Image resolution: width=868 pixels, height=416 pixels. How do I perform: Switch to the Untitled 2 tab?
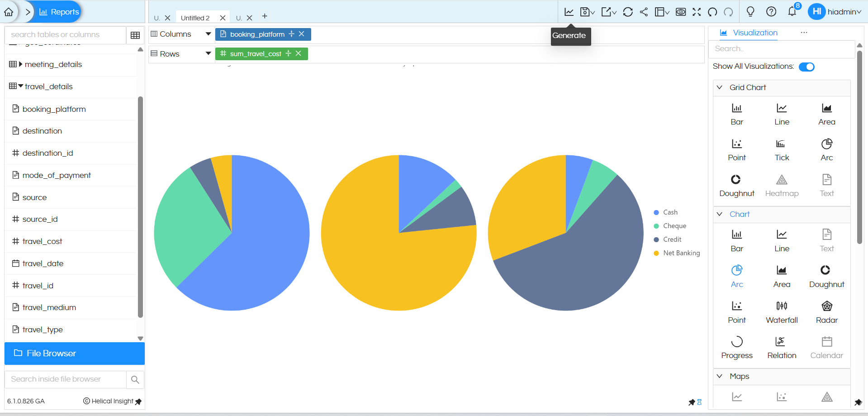[195, 18]
